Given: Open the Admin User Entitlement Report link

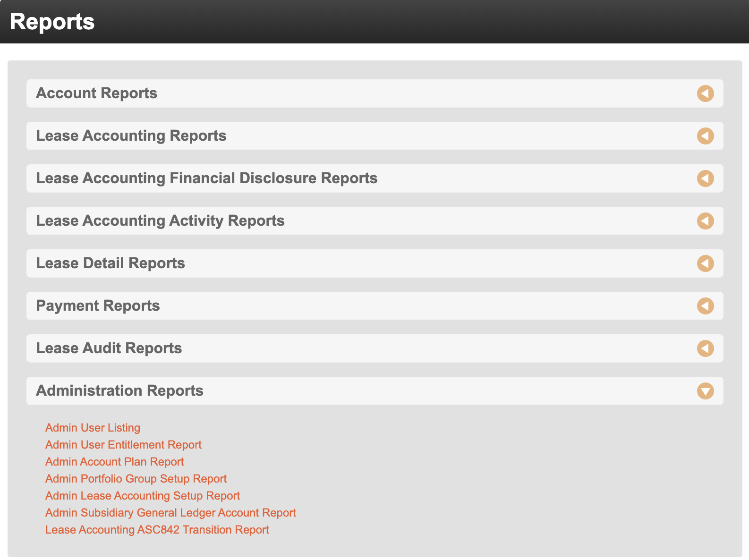Looking at the screenshot, I should pos(123,445).
